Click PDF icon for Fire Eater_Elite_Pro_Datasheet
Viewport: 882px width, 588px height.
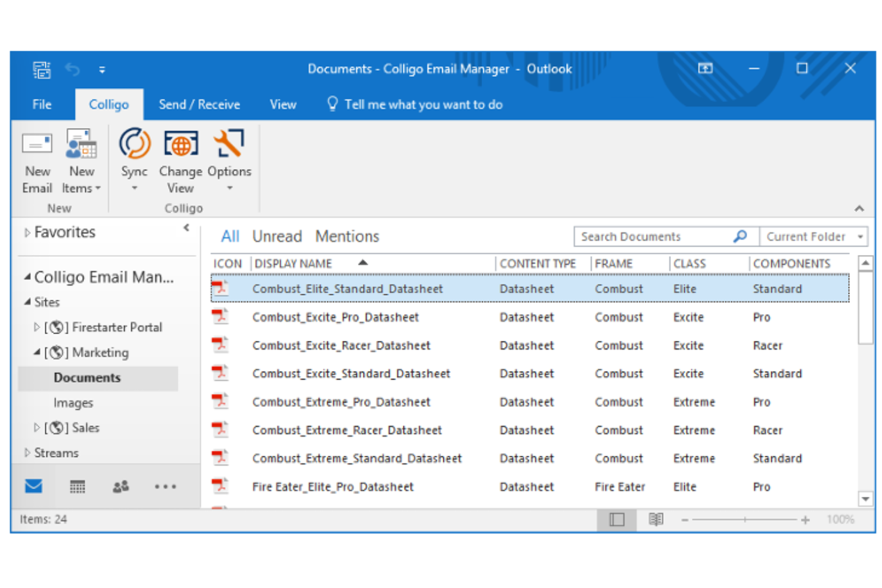pyautogui.click(x=220, y=486)
